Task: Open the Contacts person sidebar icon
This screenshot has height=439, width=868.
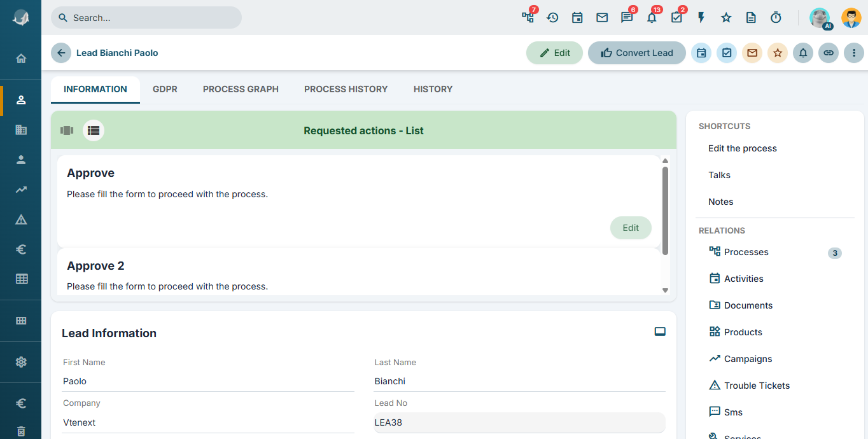Action: [x=21, y=160]
